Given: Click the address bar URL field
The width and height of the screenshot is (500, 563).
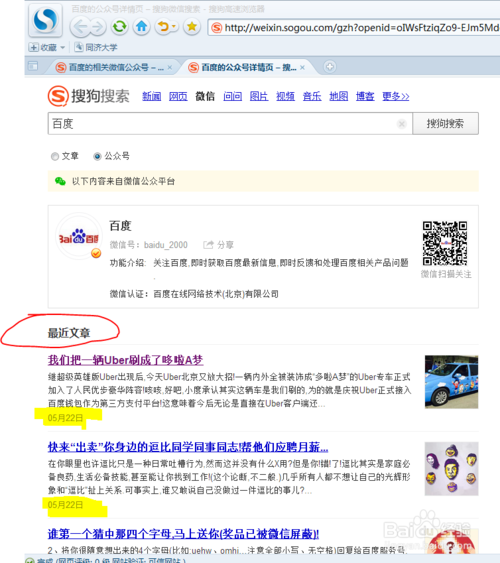Looking at the screenshot, I should [355, 27].
